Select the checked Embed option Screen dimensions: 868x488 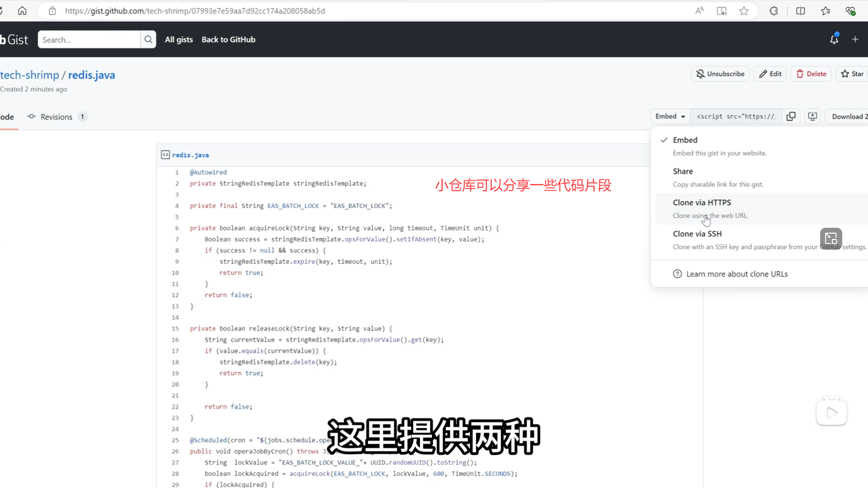click(685, 140)
